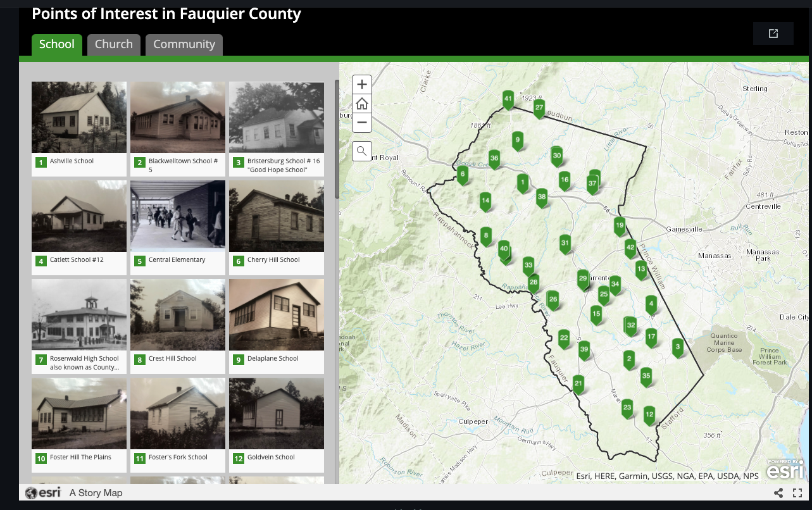The image size is (812, 510).
Task: Open the map search magnifier tool
Action: [x=361, y=151]
